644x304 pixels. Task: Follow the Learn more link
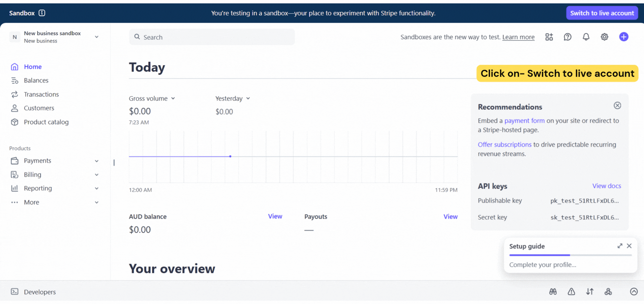click(518, 37)
